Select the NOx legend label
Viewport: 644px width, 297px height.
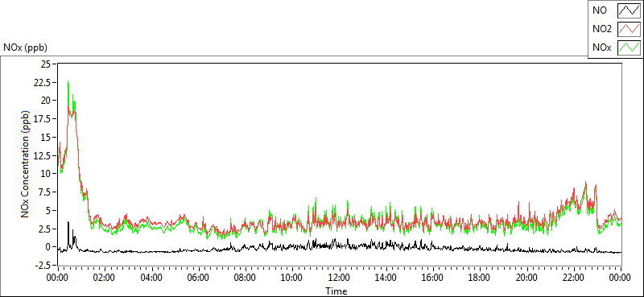point(601,47)
